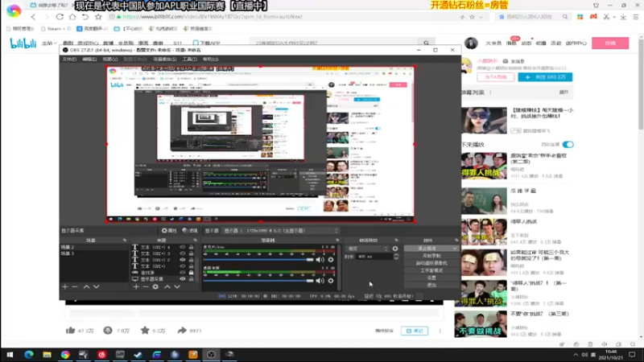
Task: Move the selected scene up in the scene list
Action: (x=86, y=286)
